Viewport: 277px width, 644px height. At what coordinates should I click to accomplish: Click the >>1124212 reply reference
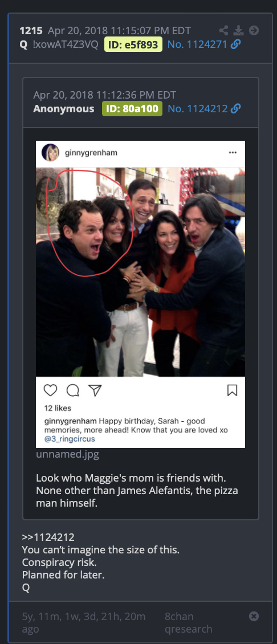coord(48,537)
